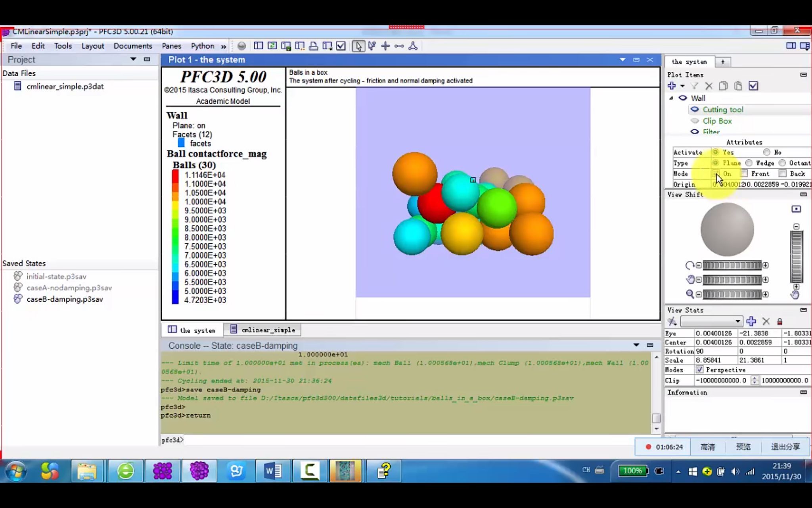Toggle the Wall visibility eye icon

click(x=682, y=98)
